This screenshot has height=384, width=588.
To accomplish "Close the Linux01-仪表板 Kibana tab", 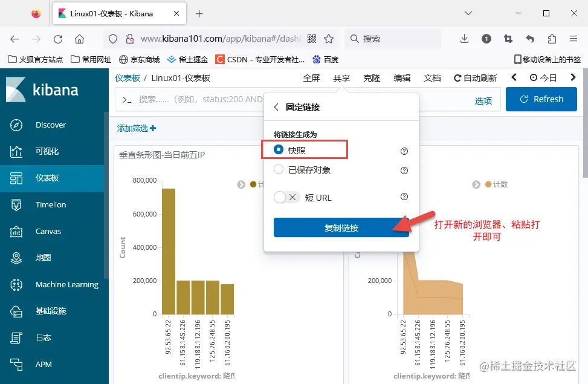I will point(176,13).
